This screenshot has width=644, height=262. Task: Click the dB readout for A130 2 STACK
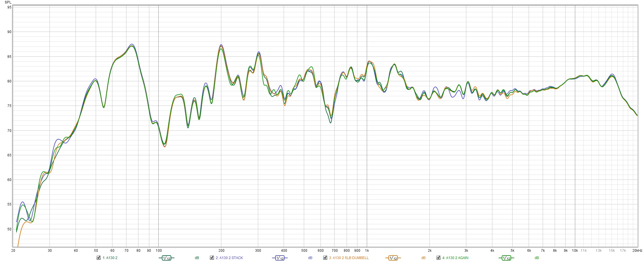(310, 258)
